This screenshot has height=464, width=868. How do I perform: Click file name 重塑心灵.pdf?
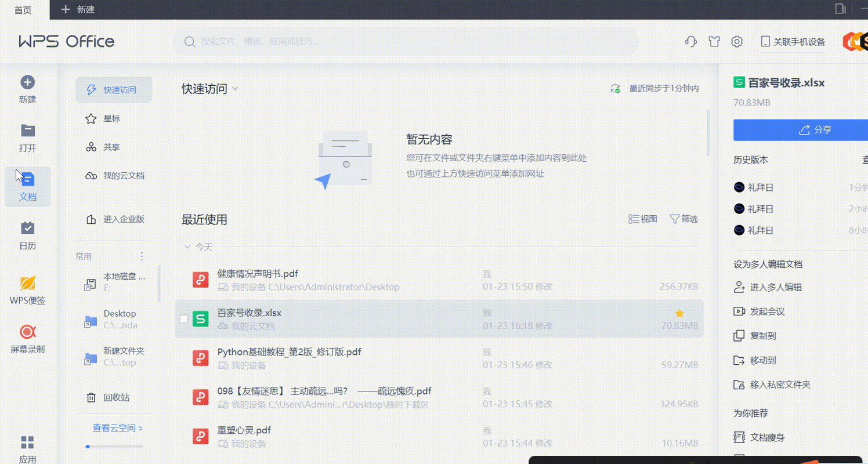pos(244,430)
